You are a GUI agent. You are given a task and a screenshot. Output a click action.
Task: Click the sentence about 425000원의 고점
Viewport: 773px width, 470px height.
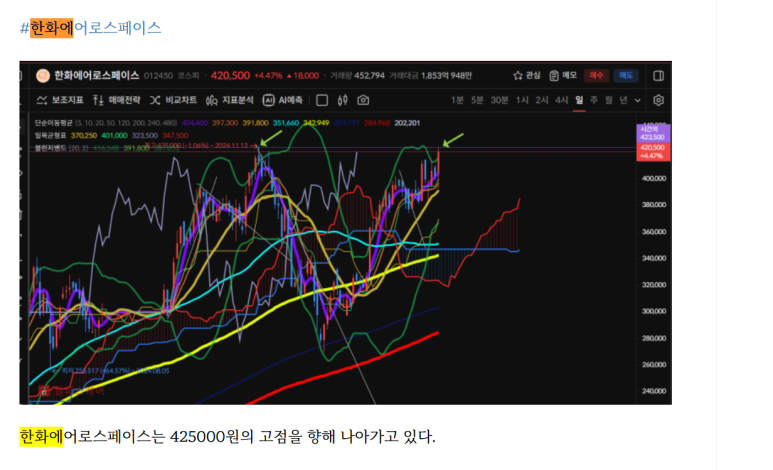[227, 436]
